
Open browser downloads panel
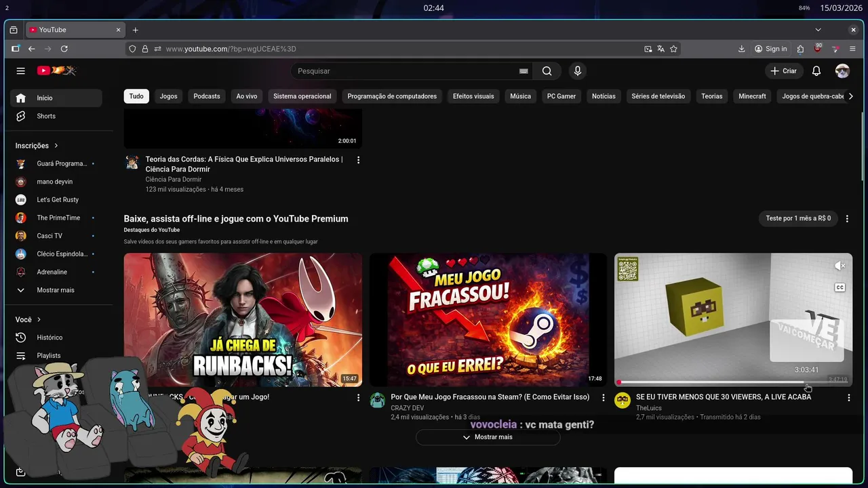pyautogui.click(x=742, y=49)
